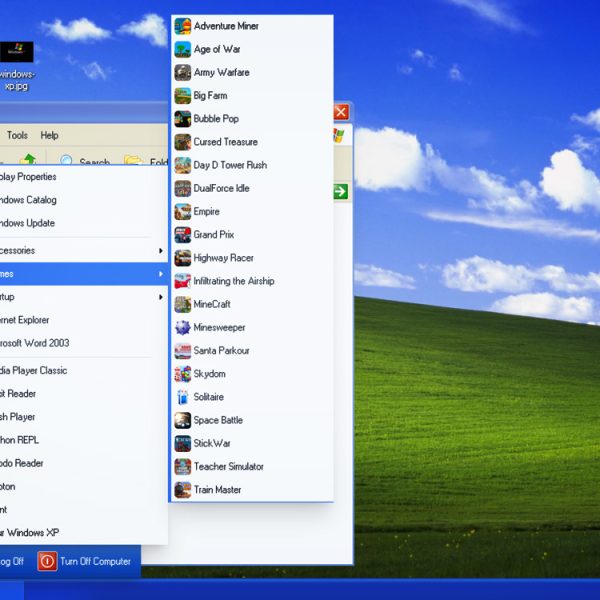Viewport: 600px width, 600px height.
Task: Launch Age of War via its icon
Action: (x=183, y=49)
